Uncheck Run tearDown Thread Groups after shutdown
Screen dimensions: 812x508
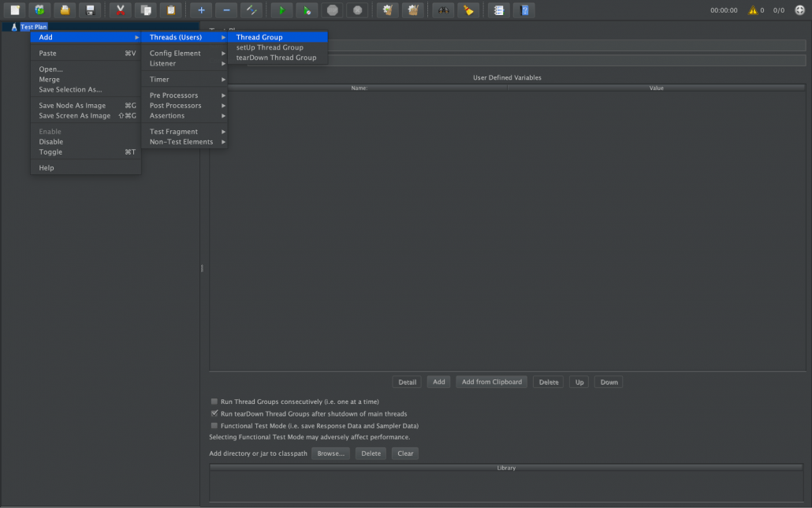pyautogui.click(x=214, y=413)
